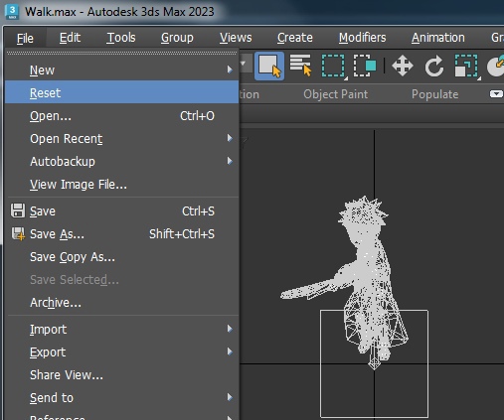
Task: Click the 3ds Max application logo
Action: click(12, 12)
